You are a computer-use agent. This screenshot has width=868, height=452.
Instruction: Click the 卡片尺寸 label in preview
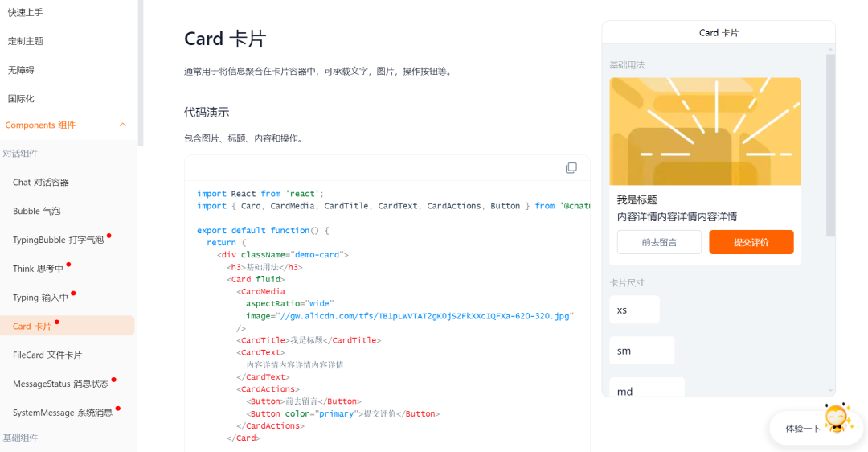[627, 282]
